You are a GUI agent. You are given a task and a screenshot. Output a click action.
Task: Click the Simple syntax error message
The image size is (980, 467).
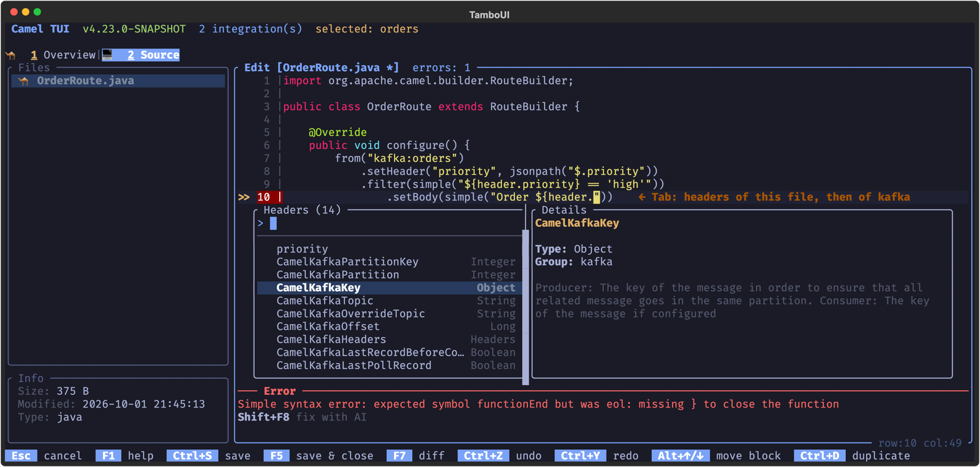(538, 404)
